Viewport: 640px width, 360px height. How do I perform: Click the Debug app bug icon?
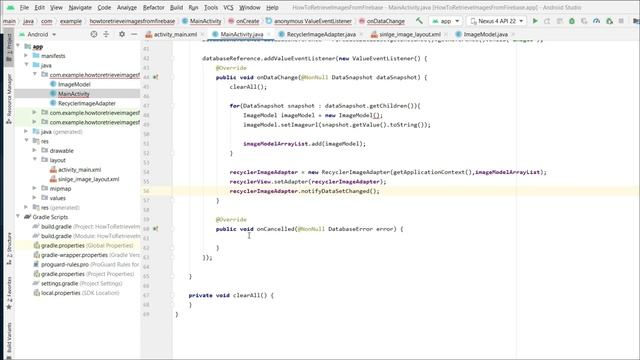point(572,21)
